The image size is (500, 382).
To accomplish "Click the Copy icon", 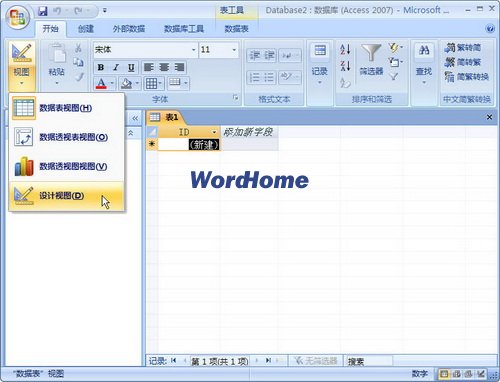I will (x=79, y=62).
